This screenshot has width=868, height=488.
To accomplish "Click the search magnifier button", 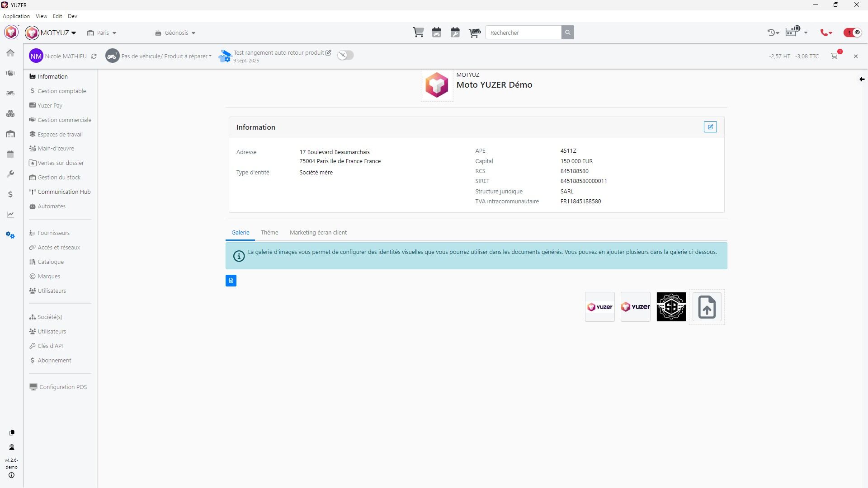I will [568, 33].
